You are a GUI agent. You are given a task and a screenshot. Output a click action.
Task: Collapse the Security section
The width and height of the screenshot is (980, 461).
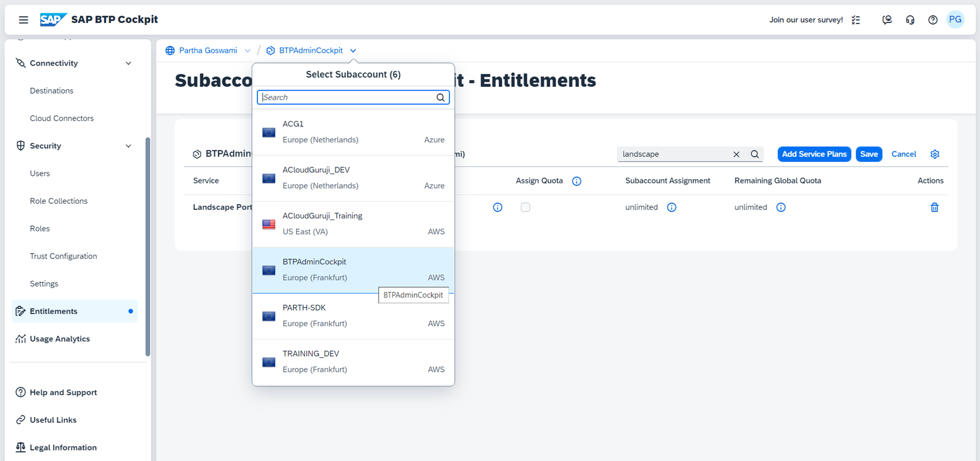pyautogui.click(x=128, y=146)
